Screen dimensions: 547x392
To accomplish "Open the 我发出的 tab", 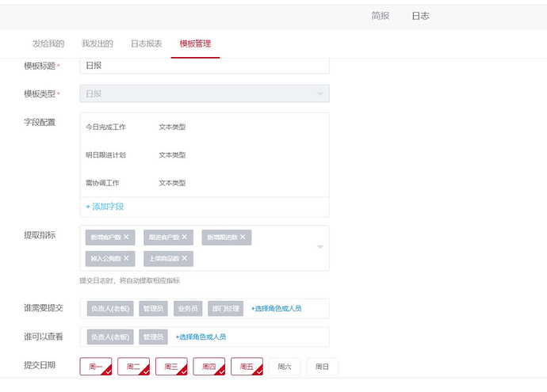I will pyautogui.click(x=98, y=44).
